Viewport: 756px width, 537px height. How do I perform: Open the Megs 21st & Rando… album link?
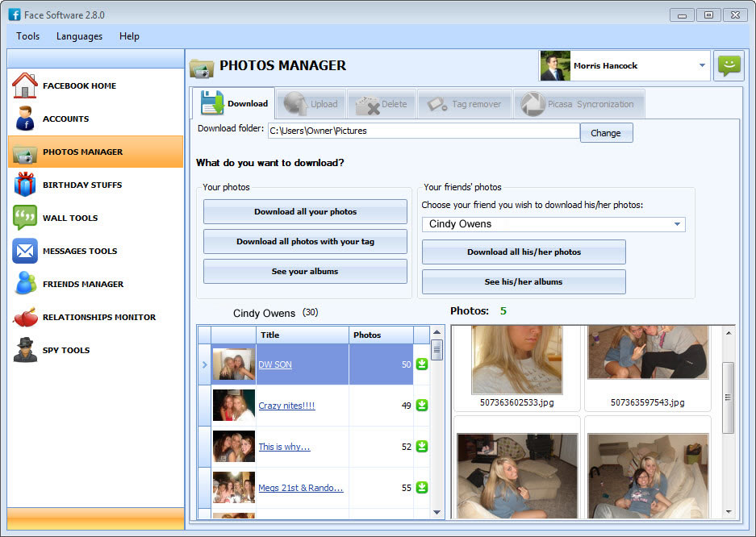[301, 488]
